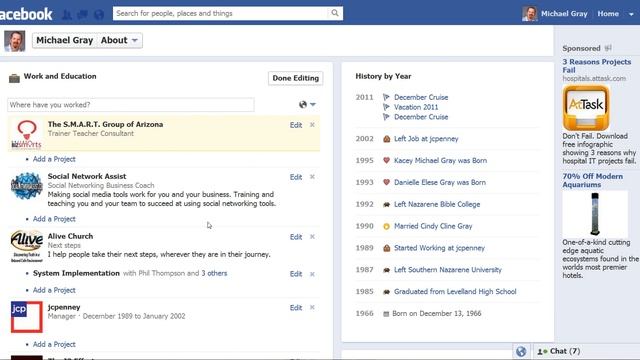The image size is (640, 360).
Task: Edit Alive Church entry
Action: tap(296, 237)
